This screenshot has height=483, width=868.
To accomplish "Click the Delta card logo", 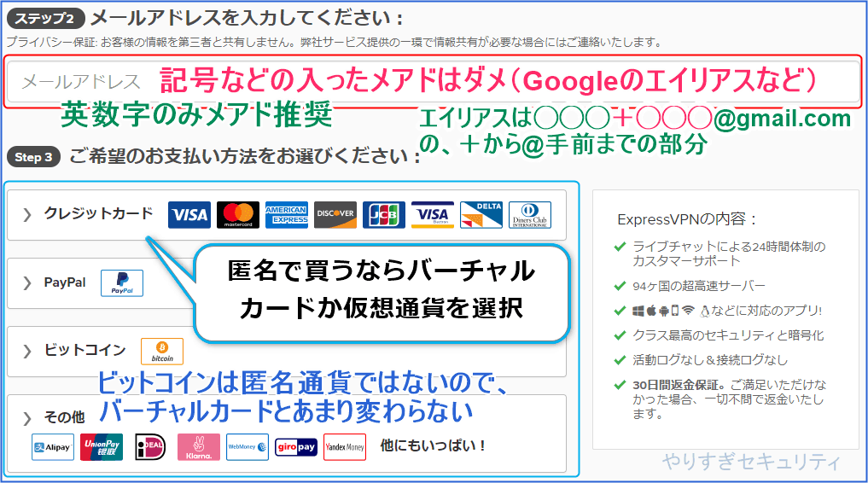I will pos(481,215).
